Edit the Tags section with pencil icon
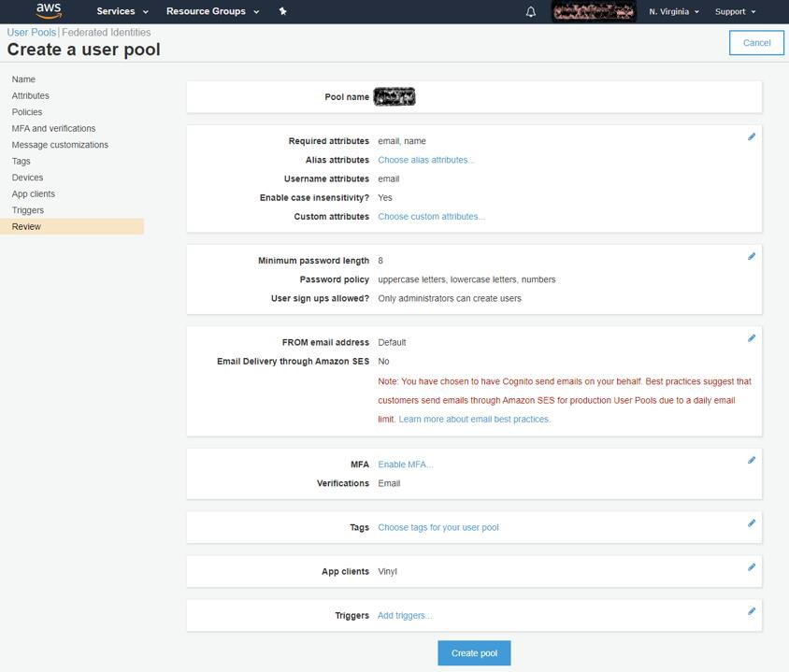Screen dimensions: 789x672 pos(752,523)
